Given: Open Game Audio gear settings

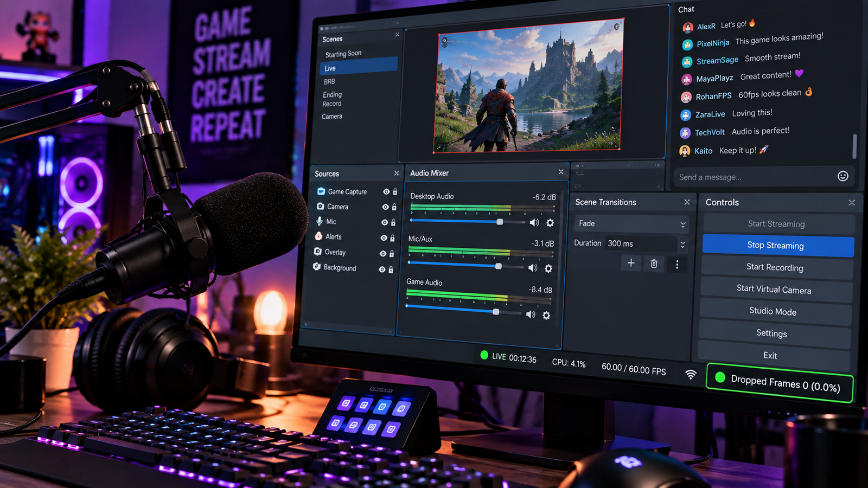Looking at the screenshot, I should (x=546, y=315).
